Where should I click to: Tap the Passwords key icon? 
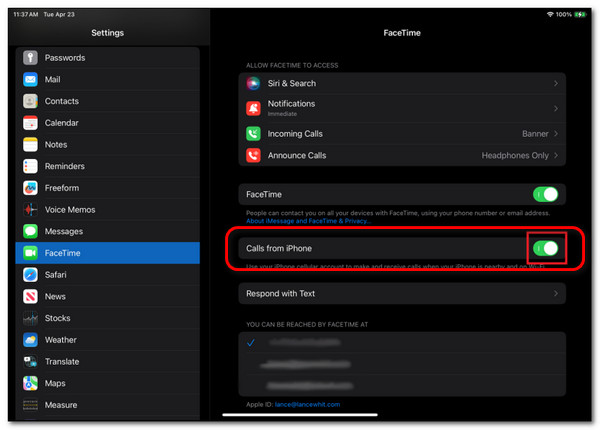click(x=30, y=58)
